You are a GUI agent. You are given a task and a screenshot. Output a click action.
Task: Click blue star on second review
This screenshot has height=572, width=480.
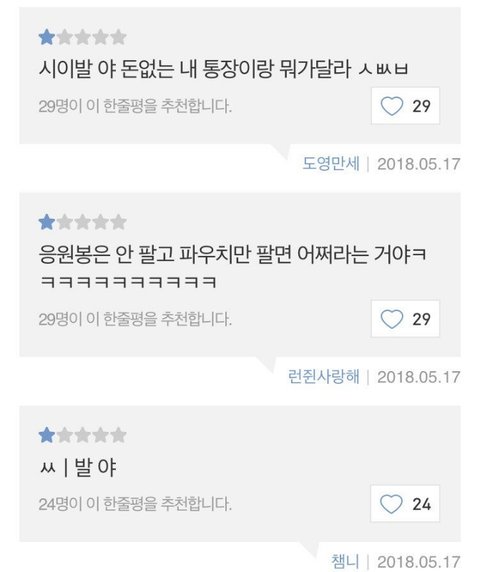47,222
